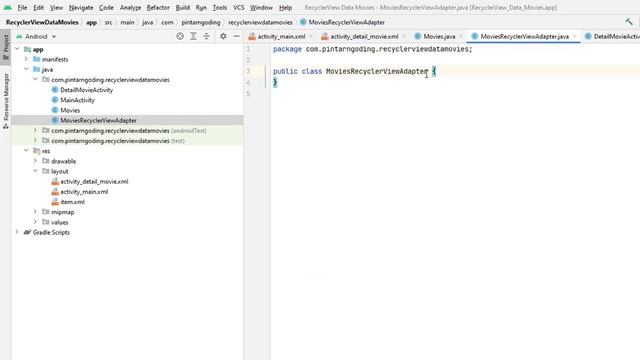Click the Make Project hammer icon

click(629, 22)
